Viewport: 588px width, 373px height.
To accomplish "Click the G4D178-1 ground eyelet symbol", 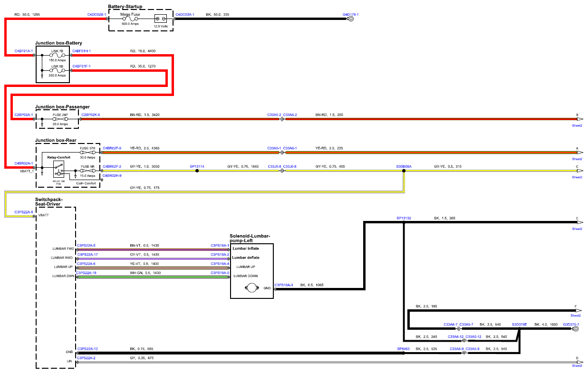I will [x=351, y=19].
